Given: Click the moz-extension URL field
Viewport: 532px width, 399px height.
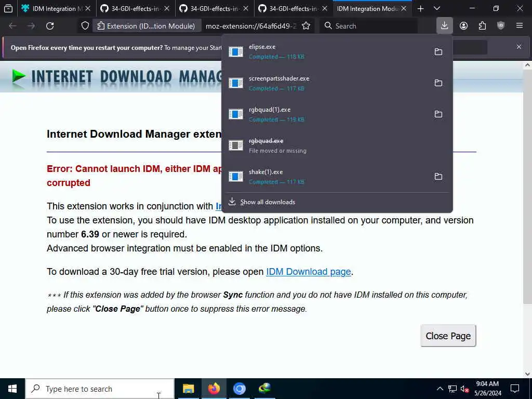Looking at the screenshot, I should pos(251,26).
